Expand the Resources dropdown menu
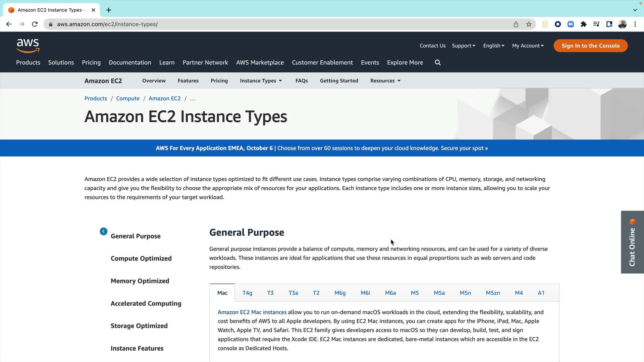The height and width of the screenshot is (362, 644). point(385,81)
